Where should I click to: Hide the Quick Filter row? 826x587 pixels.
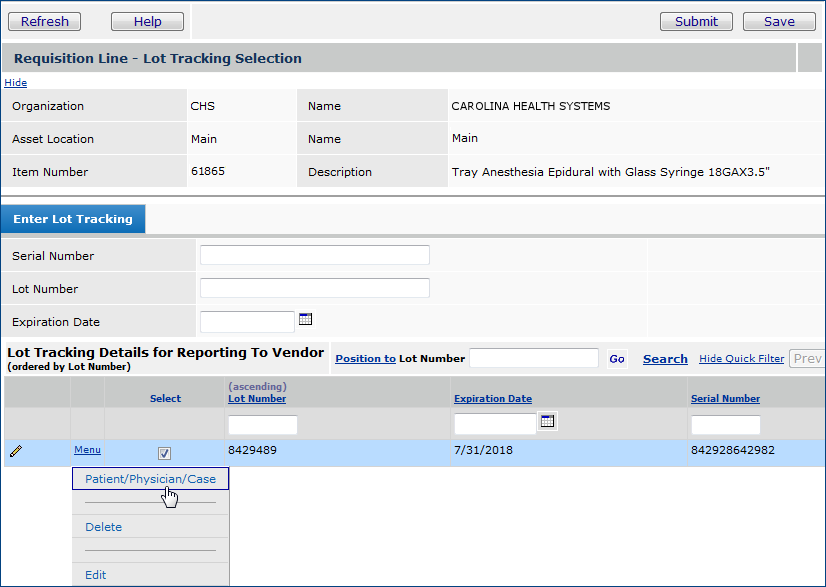pyautogui.click(x=741, y=359)
